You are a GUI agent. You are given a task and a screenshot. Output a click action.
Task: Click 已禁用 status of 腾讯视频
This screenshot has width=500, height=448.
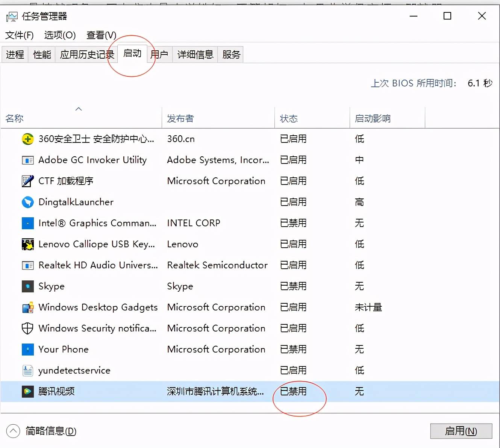[x=293, y=392]
